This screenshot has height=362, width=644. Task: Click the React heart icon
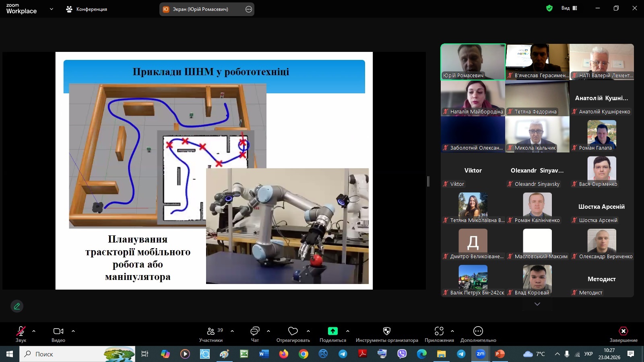click(293, 334)
